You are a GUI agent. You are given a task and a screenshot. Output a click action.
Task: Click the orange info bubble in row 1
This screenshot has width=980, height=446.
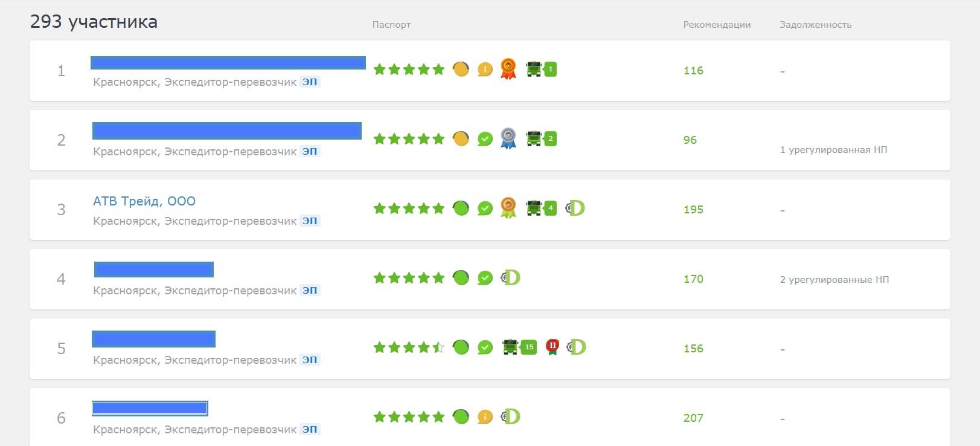[485, 69]
